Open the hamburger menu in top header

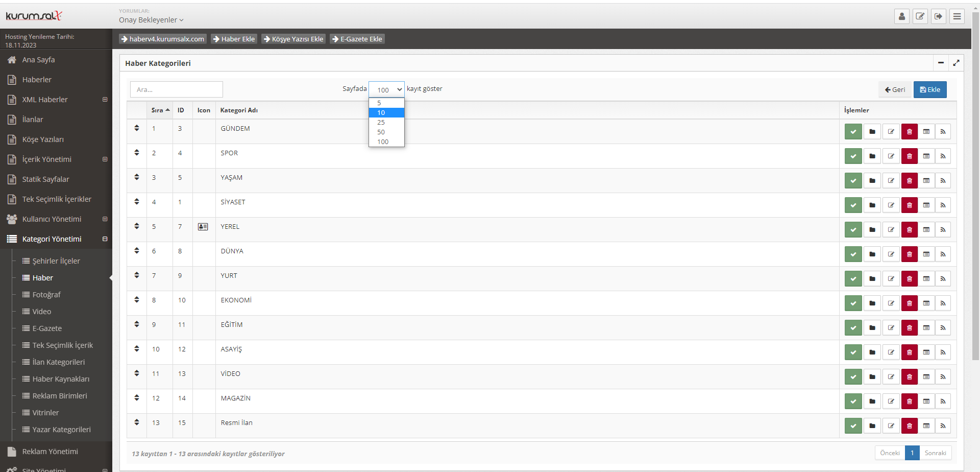coord(957,16)
